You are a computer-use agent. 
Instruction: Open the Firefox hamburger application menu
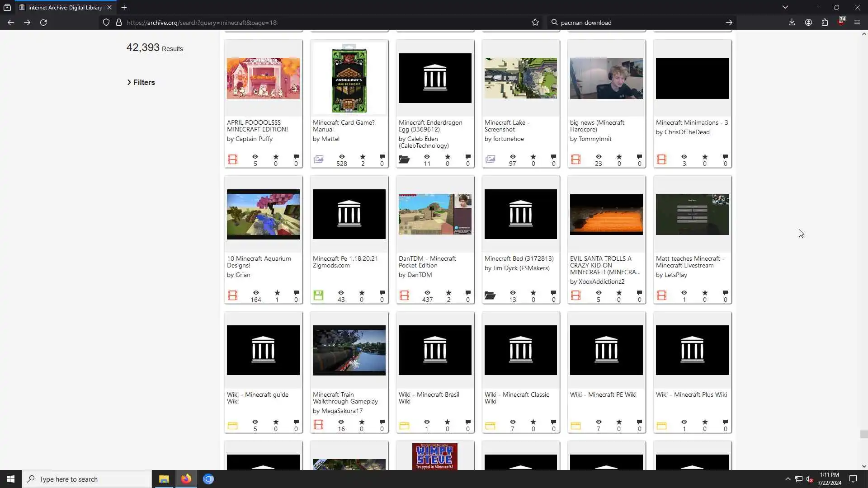(857, 23)
